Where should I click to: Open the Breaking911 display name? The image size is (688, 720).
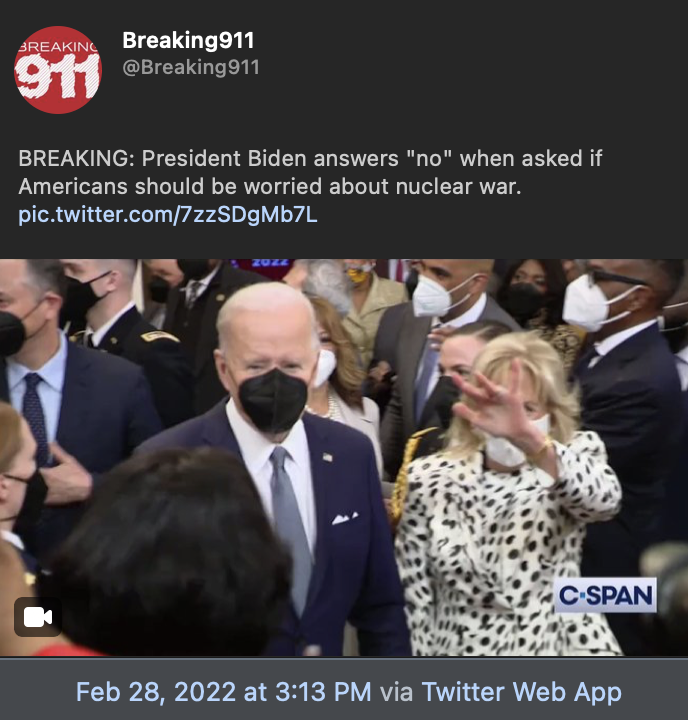(188, 40)
